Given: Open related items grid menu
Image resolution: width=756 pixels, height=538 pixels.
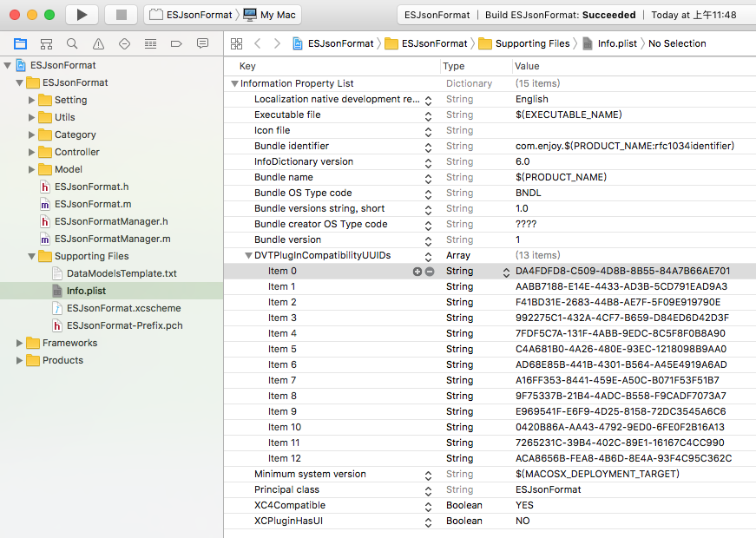Looking at the screenshot, I should pos(236,44).
